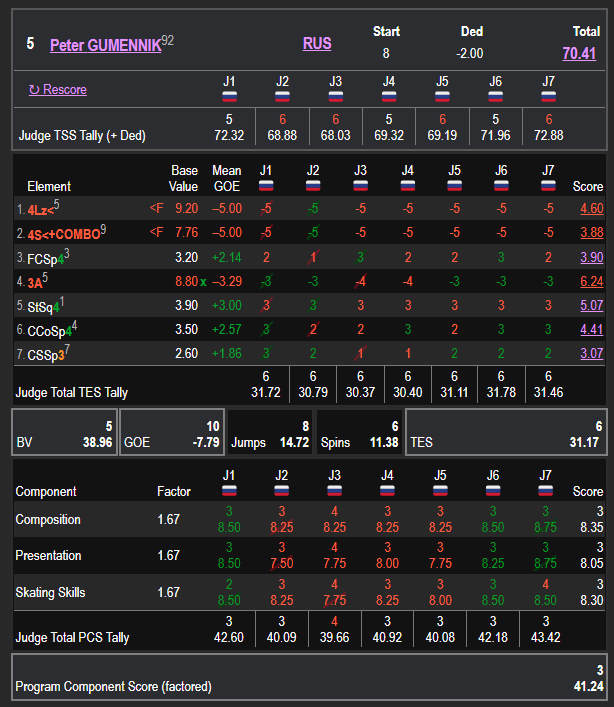The height and width of the screenshot is (707, 614).
Task: Click J5 flag icon in the Element table header
Action: point(454,186)
